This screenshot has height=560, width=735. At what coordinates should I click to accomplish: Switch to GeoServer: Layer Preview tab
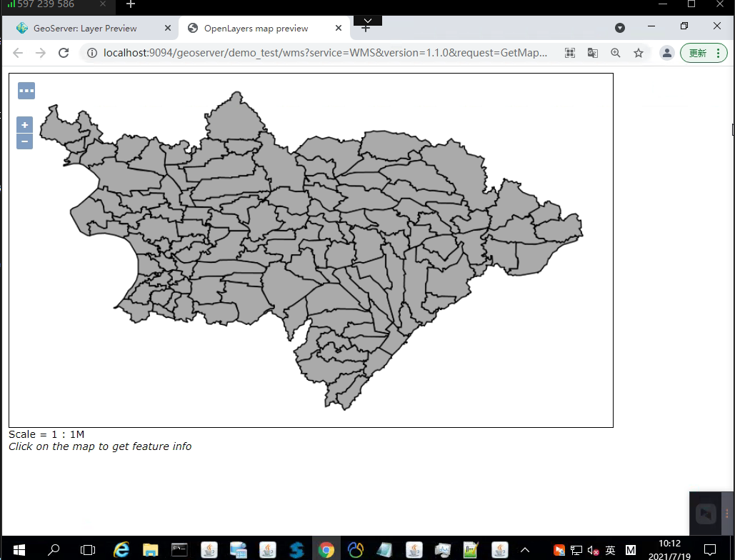point(85,29)
